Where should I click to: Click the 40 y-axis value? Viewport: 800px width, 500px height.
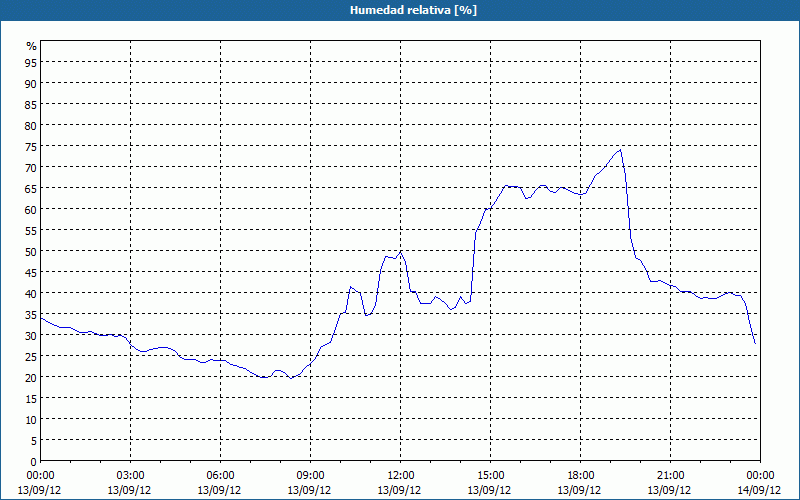click(x=31, y=293)
